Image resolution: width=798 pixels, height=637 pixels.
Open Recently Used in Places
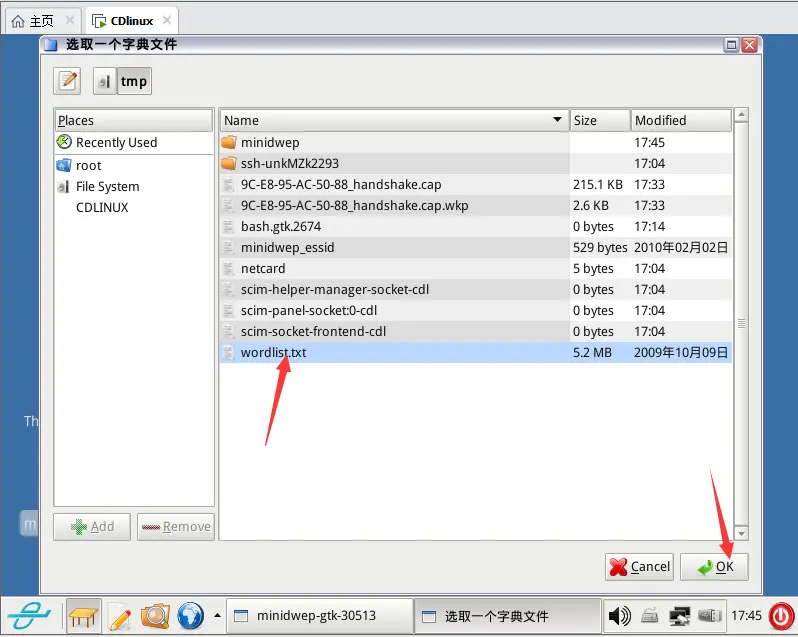click(x=116, y=143)
